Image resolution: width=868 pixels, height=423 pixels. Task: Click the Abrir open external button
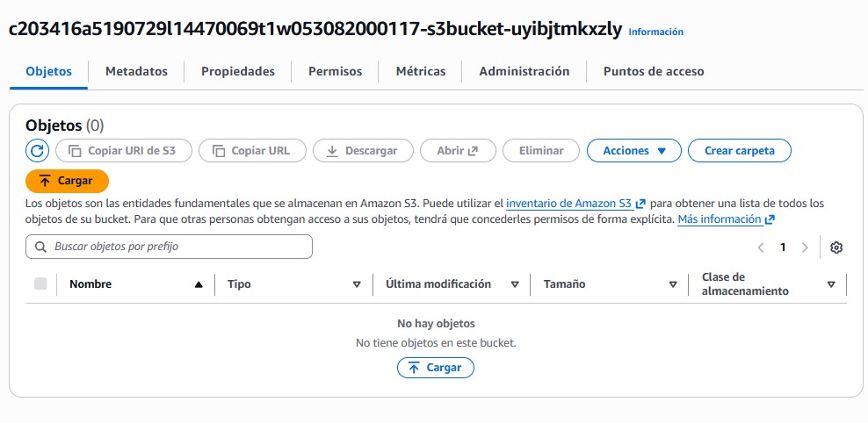pos(458,151)
